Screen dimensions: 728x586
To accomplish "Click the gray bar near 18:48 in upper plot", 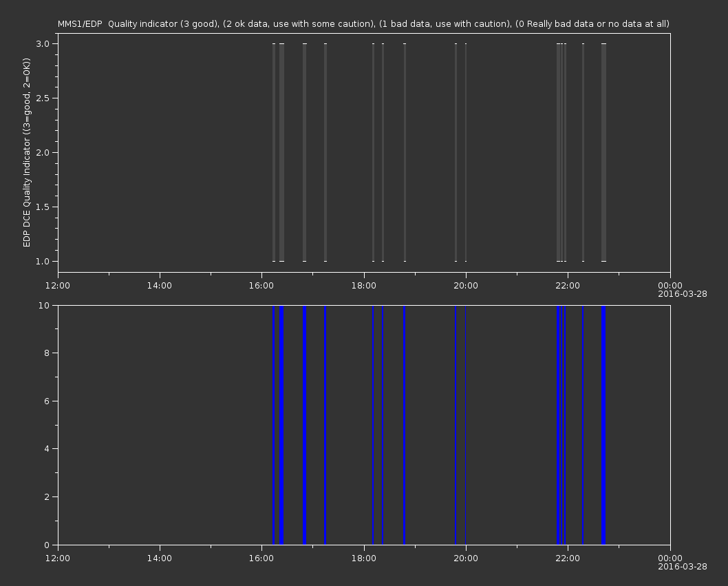I will coord(405,152).
